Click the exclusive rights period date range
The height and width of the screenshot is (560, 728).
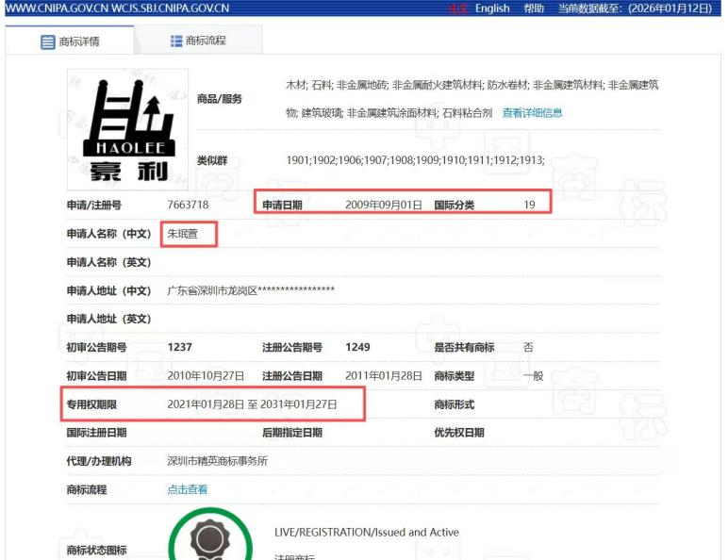tap(252, 404)
